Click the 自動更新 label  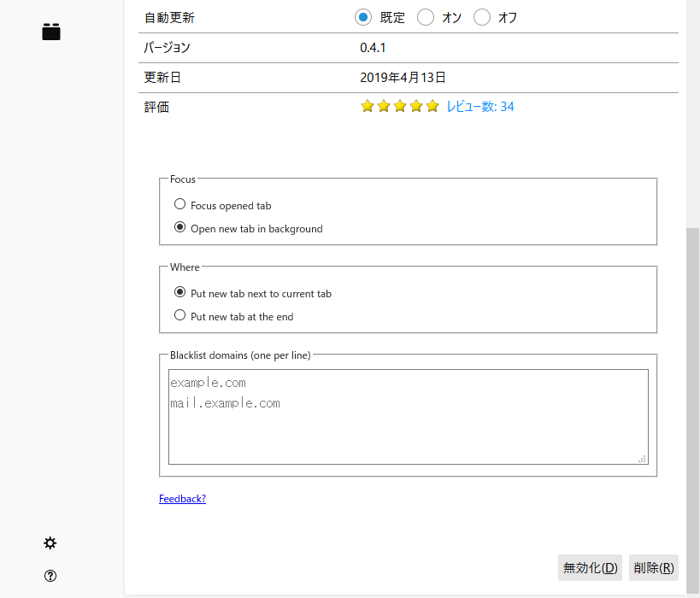pyautogui.click(x=169, y=18)
